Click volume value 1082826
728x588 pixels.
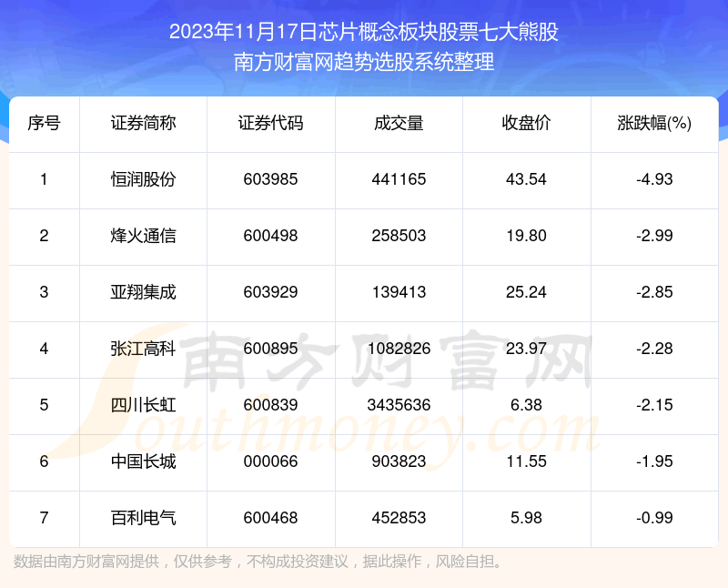pyautogui.click(x=399, y=349)
